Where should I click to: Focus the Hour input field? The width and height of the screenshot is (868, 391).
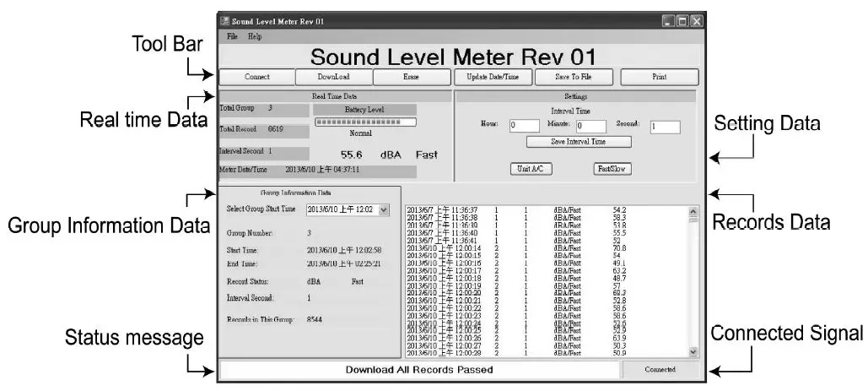click(524, 126)
